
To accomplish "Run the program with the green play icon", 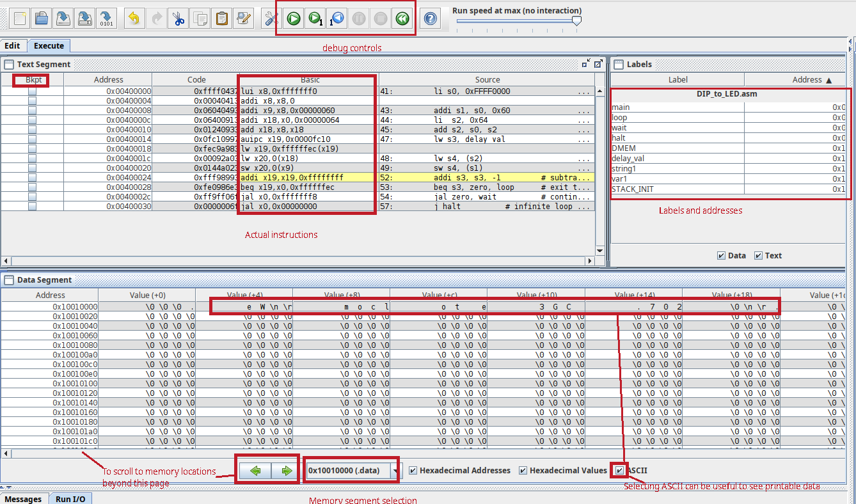I will (294, 19).
